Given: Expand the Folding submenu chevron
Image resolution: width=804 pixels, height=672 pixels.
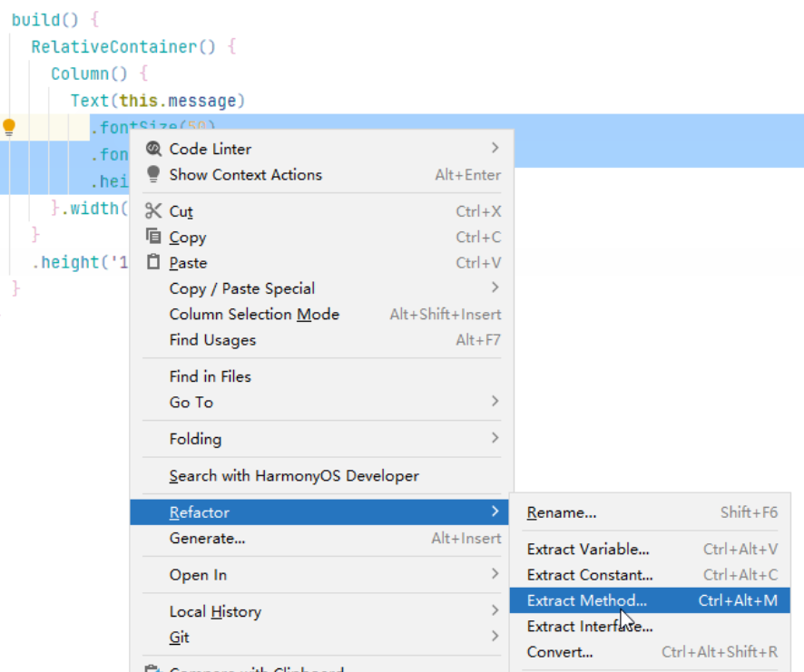Looking at the screenshot, I should (495, 438).
